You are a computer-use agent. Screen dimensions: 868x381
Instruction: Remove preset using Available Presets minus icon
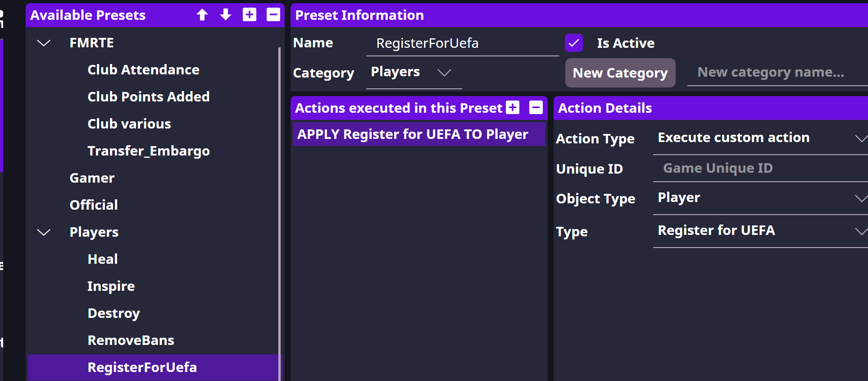[x=273, y=15]
